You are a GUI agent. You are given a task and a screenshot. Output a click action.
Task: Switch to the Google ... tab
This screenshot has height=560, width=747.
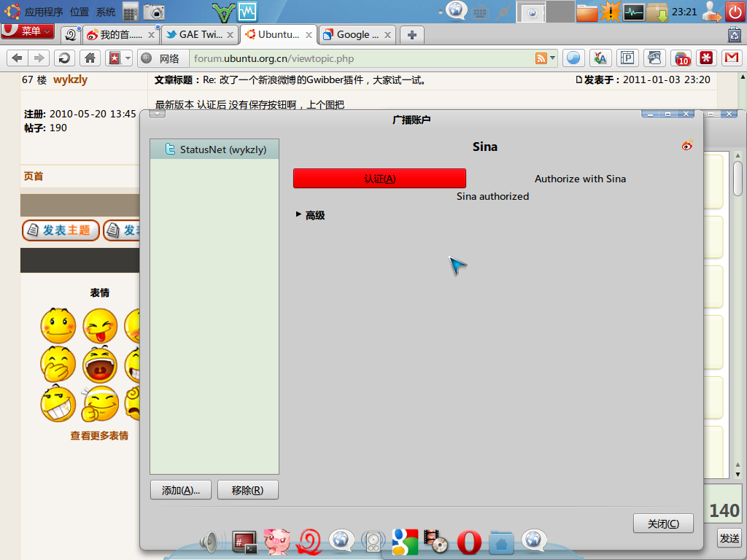coord(357,35)
